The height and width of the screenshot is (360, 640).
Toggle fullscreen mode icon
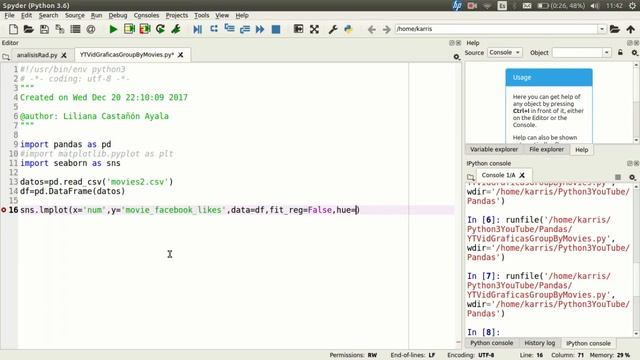(x=314, y=29)
